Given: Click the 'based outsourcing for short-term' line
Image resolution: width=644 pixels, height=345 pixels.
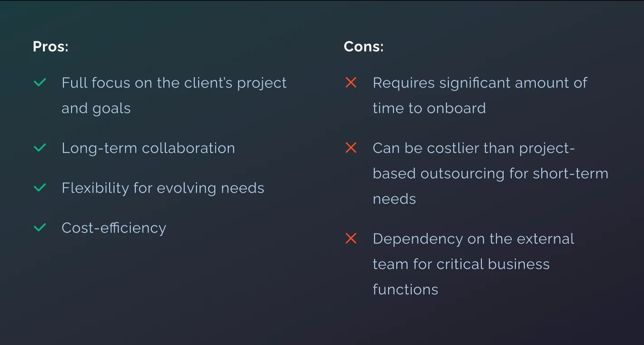Looking at the screenshot, I should point(490,174).
